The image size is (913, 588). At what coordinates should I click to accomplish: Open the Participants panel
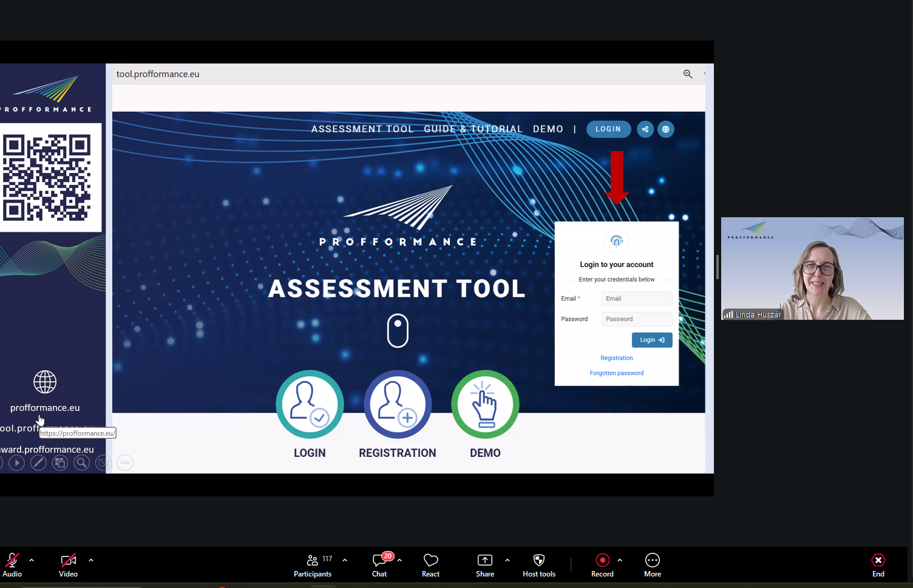[x=313, y=565]
